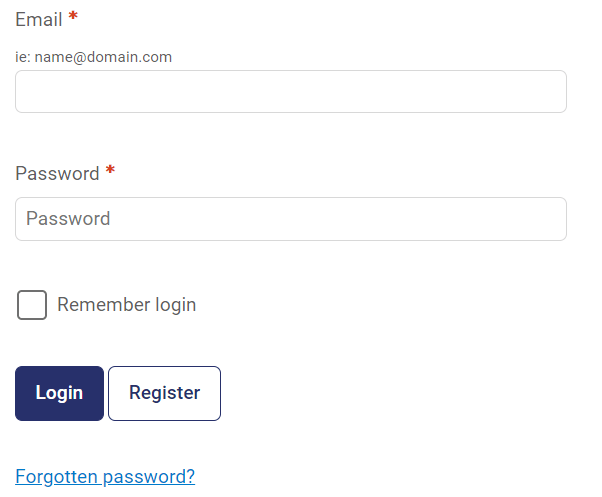
Task: Click the dark blue Login button
Action: click(60, 393)
